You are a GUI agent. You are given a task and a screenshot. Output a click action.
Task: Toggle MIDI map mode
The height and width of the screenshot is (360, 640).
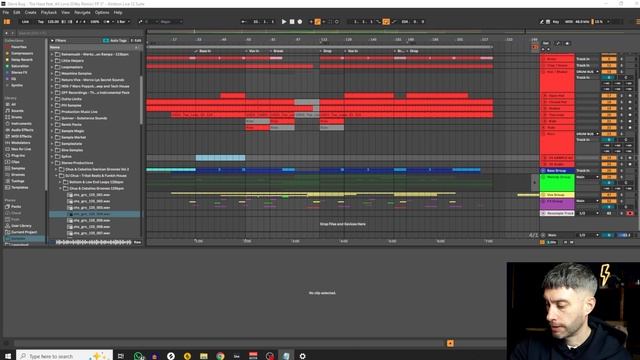coord(569,22)
